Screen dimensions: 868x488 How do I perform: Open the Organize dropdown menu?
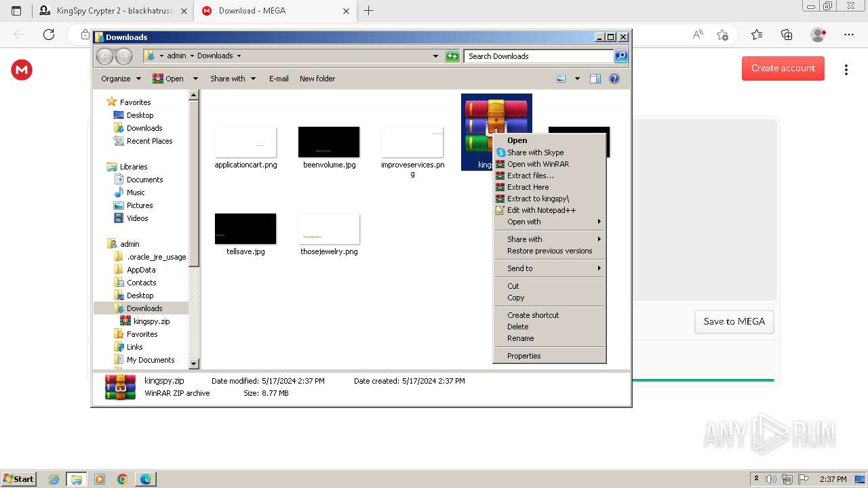click(121, 79)
